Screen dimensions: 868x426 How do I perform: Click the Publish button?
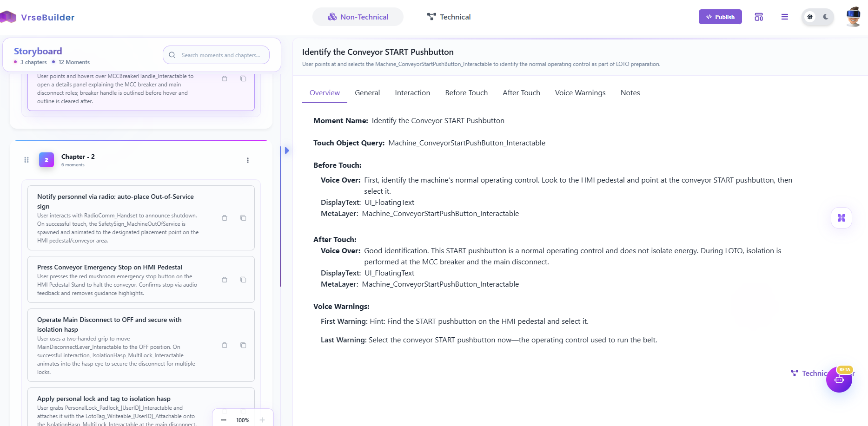click(x=720, y=17)
